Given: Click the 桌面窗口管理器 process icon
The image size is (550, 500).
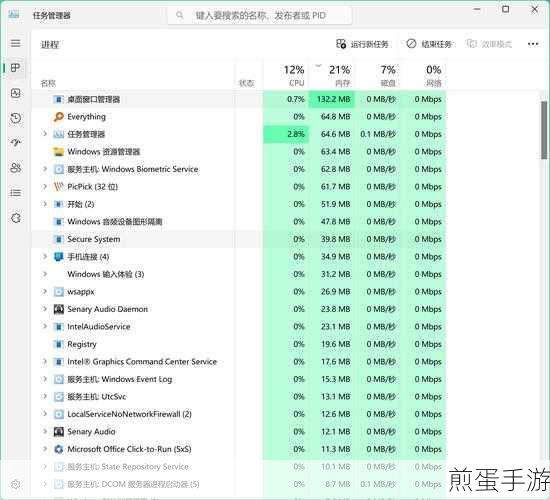Looking at the screenshot, I should coord(58,99).
